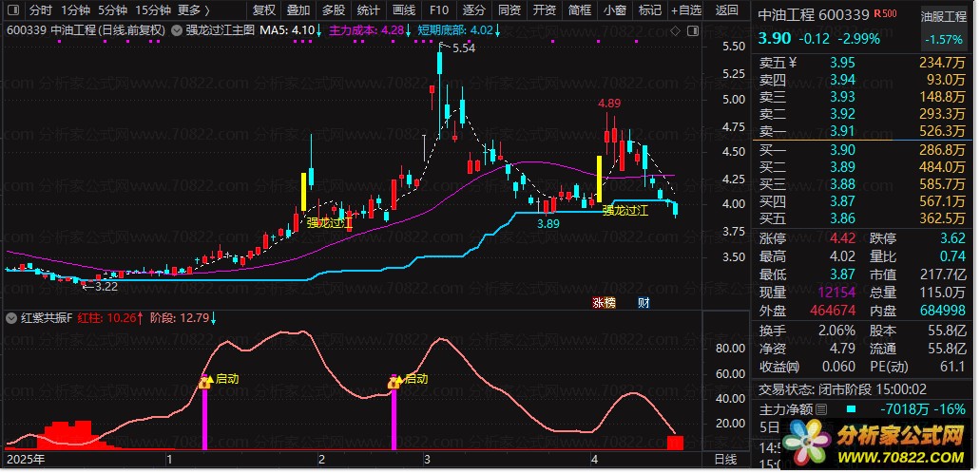Click the 叠加 overlay button
Screen dimensions: 980x473
click(298, 10)
